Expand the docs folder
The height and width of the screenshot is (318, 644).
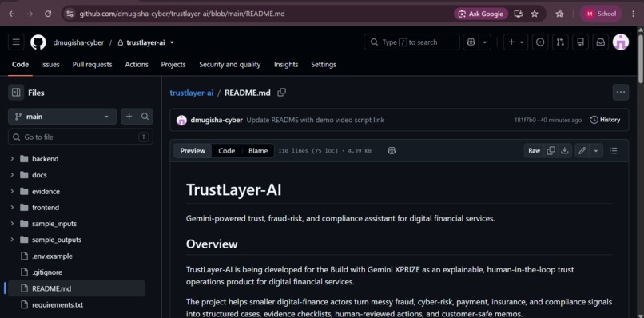click(12, 175)
